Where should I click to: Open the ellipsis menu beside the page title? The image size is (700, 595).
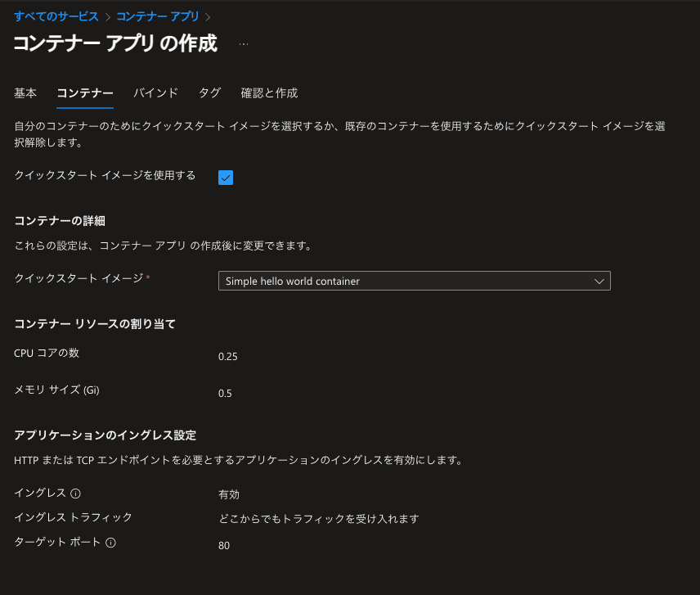click(x=244, y=43)
